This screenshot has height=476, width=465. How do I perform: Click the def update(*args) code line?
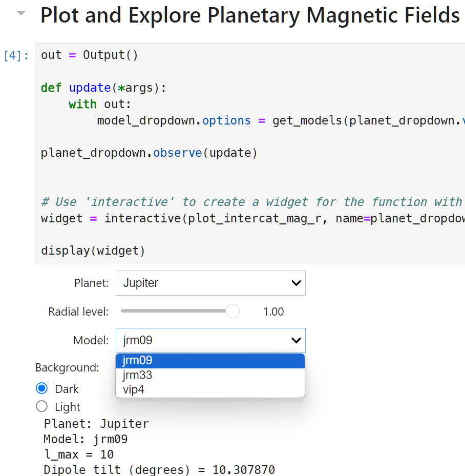(x=103, y=88)
